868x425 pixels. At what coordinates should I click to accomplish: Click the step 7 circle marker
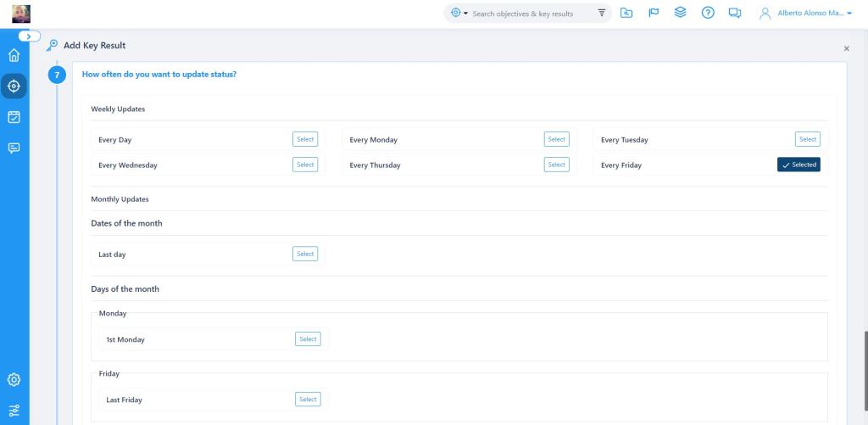57,75
